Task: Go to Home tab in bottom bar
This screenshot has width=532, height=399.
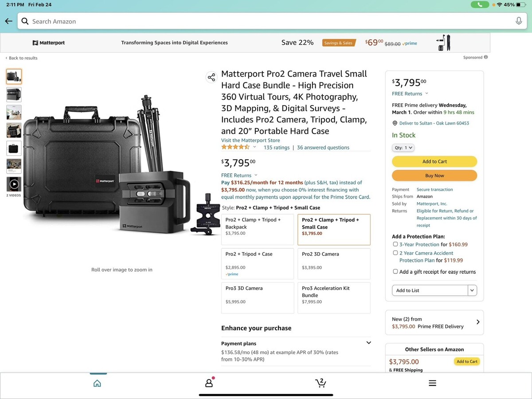Action: click(x=97, y=383)
